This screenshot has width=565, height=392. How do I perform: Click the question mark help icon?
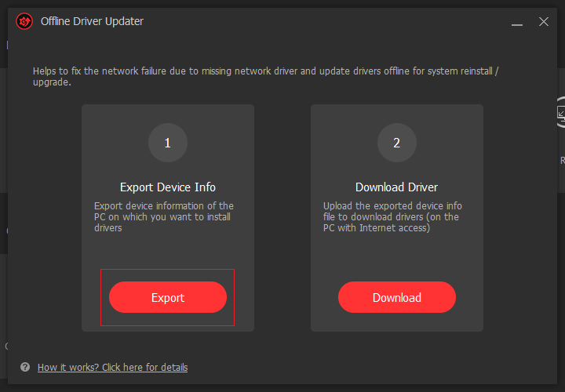[25, 367]
